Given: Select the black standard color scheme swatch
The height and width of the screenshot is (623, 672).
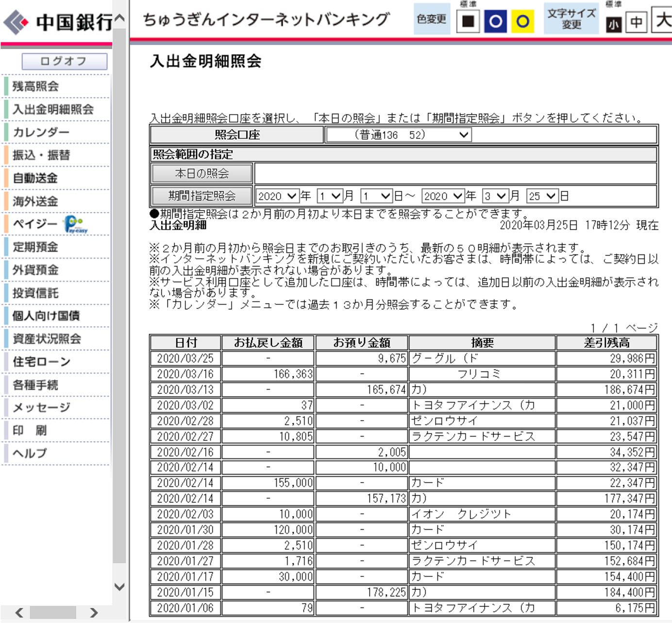Looking at the screenshot, I should point(468,21).
